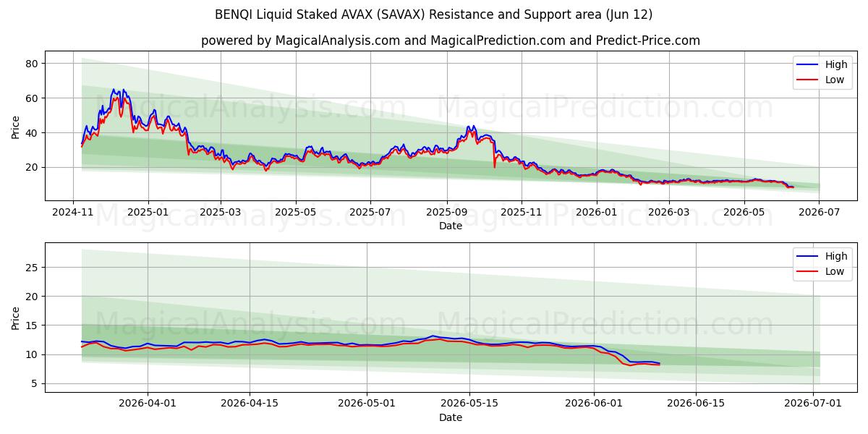The image size is (868, 434).
Task: Click the '60' price tick on top chart
Action: (32, 98)
